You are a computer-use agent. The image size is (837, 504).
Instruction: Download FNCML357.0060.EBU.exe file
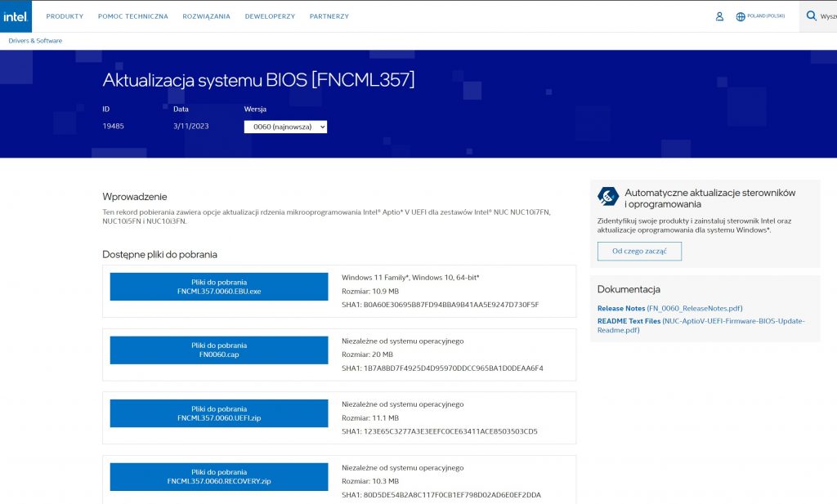pos(218,287)
